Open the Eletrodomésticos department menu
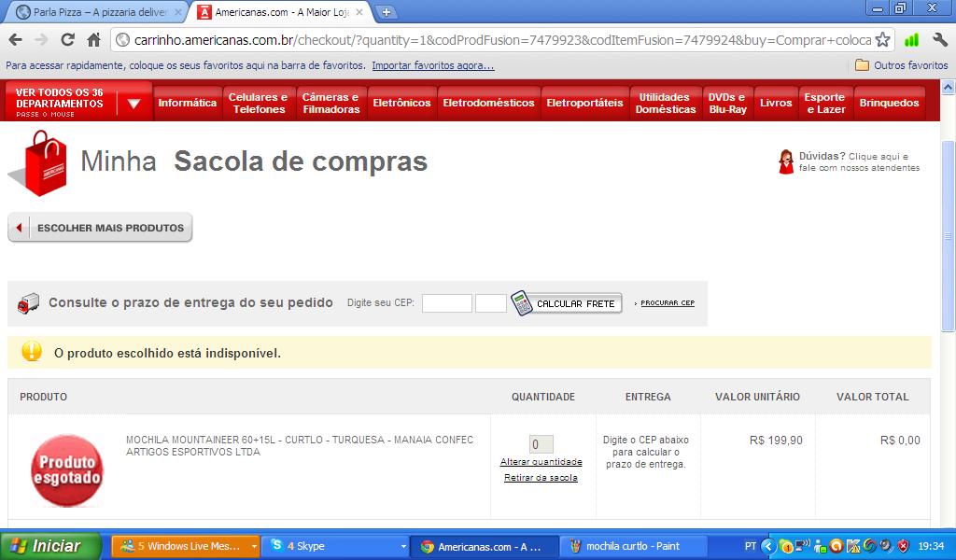Screen dimensions: 956x560 [x=488, y=103]
